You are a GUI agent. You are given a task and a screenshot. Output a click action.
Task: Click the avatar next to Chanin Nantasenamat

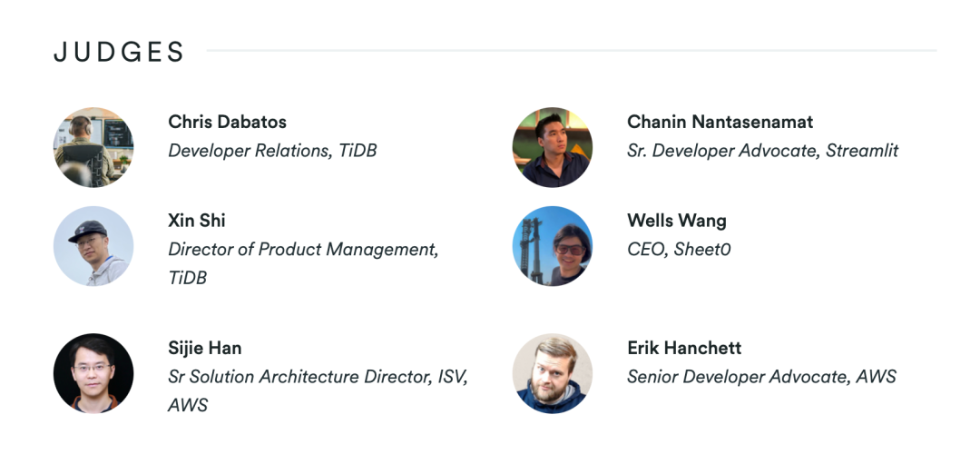tap(553, 147)
